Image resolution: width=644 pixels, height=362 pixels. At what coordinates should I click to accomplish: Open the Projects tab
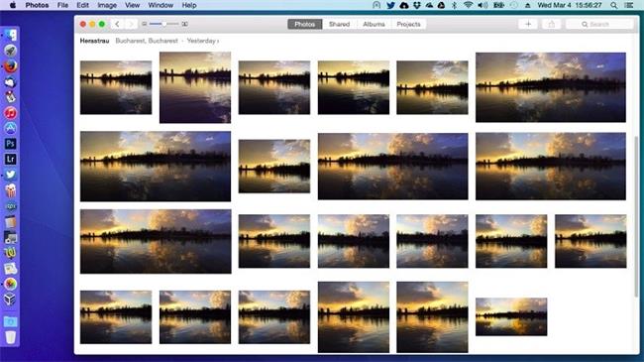(x=408, y=24)
